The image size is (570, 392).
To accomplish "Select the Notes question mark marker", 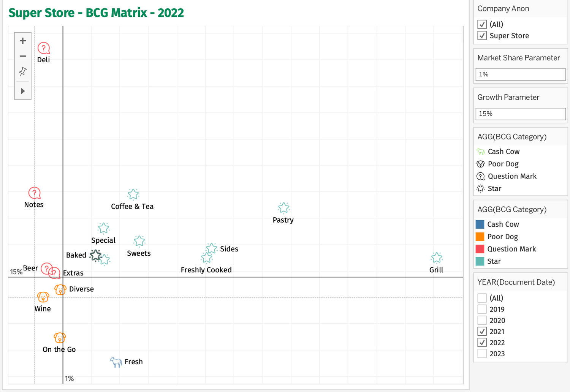I will 34,193.
